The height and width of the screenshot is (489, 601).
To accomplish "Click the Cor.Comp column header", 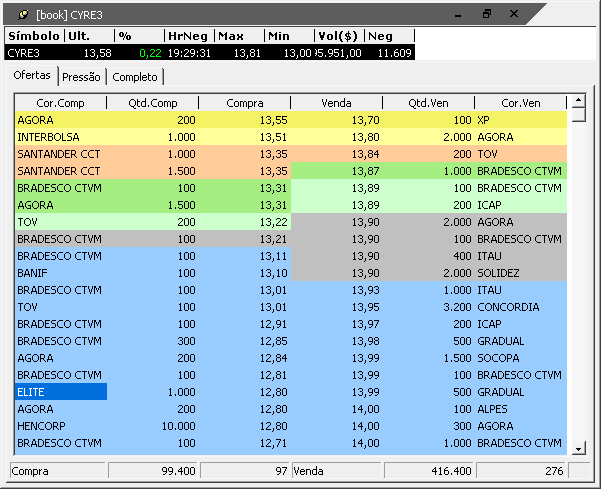I will coord(61,103).
